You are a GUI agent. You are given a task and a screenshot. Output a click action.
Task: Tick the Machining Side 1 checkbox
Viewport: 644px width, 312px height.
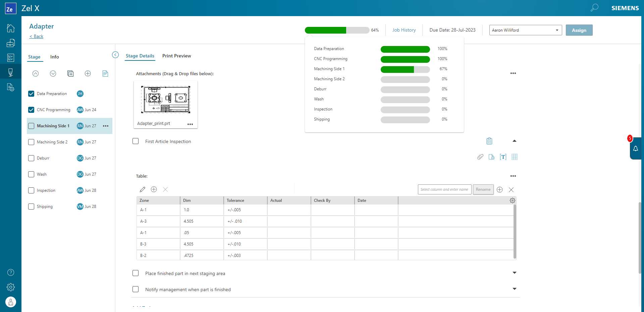click(31, 126)
